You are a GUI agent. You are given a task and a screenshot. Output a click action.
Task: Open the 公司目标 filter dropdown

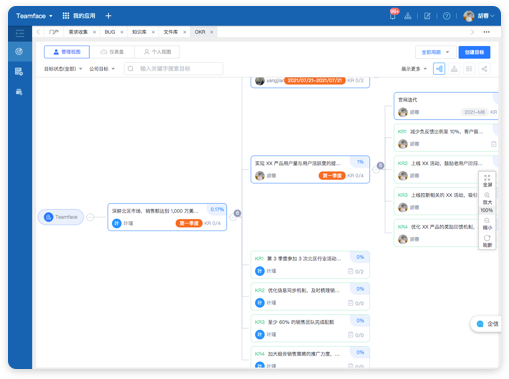pyautogui.click(x=102, y=69)
